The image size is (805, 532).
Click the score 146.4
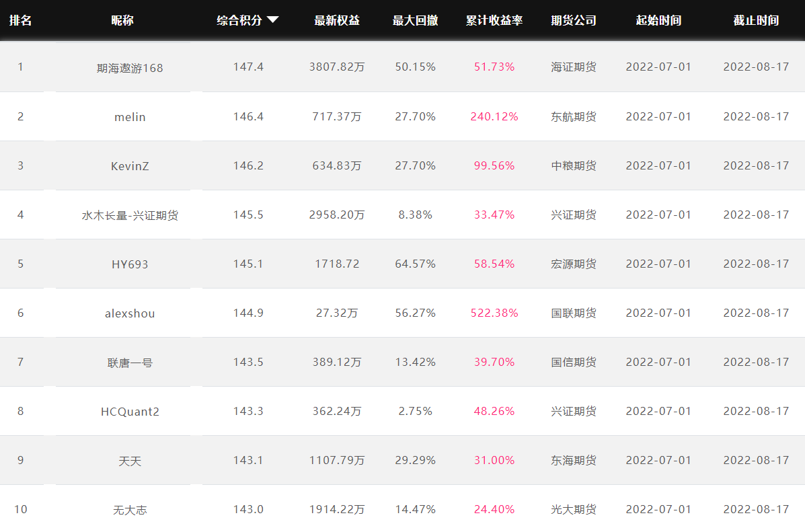pos(248,116)
